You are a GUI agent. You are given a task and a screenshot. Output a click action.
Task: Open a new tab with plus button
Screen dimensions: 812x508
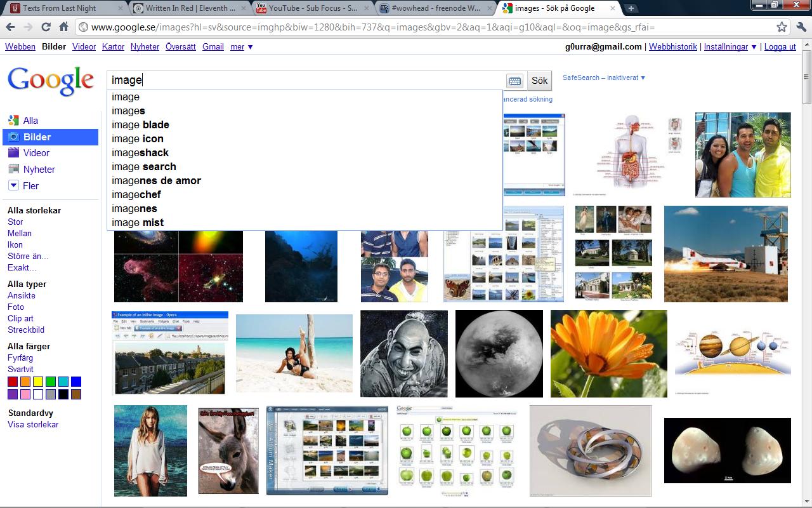(631, 8)
